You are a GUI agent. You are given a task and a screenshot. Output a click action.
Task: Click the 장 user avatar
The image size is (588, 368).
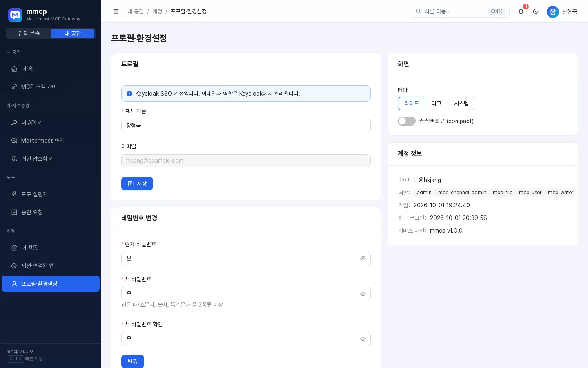[x=553, y=12]
